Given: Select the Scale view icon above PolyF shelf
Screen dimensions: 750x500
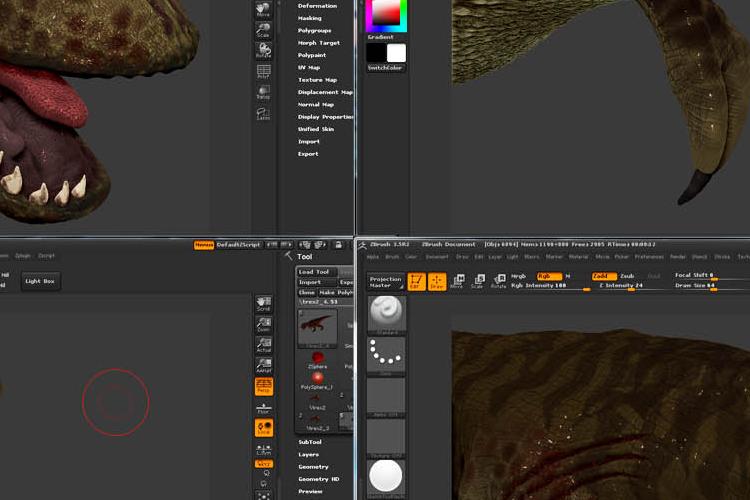Looking at the screenshot, I should (263, 30).
